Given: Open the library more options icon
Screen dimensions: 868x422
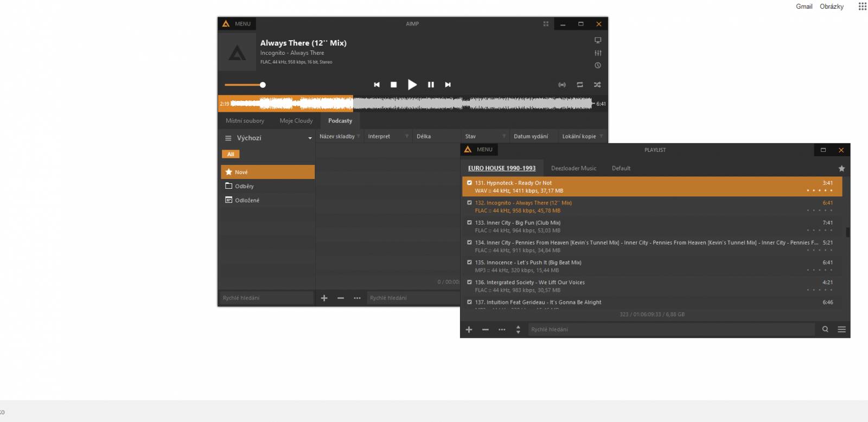Looking at the screenshot, I should pos(357,298).
